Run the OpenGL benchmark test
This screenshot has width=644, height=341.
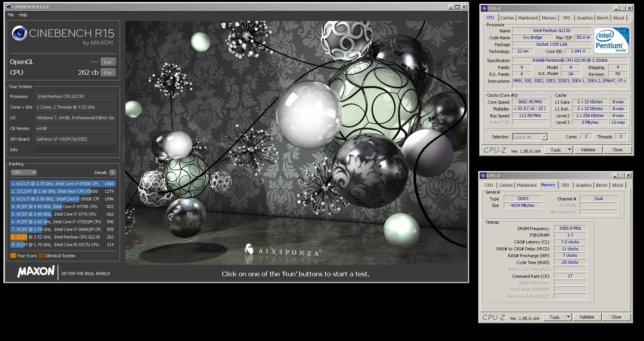[108, 62]
